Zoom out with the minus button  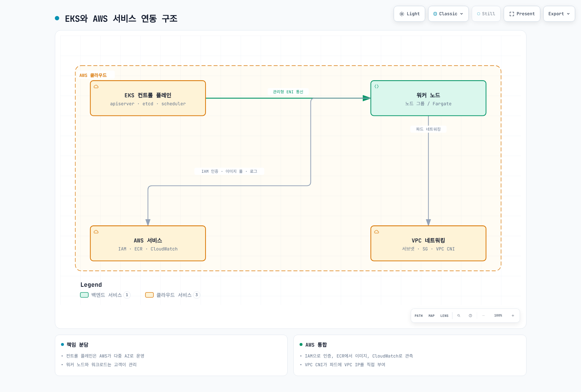click(483, 316)
